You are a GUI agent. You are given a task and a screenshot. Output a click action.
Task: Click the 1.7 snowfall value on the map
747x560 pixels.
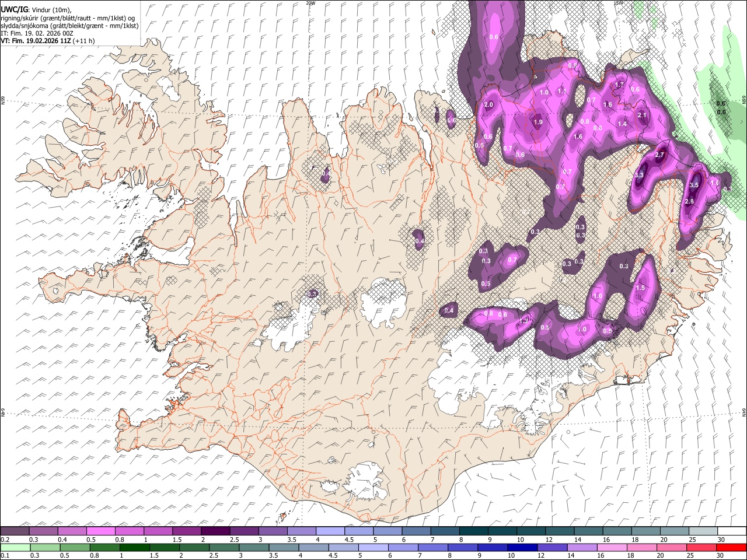(620, 85)
